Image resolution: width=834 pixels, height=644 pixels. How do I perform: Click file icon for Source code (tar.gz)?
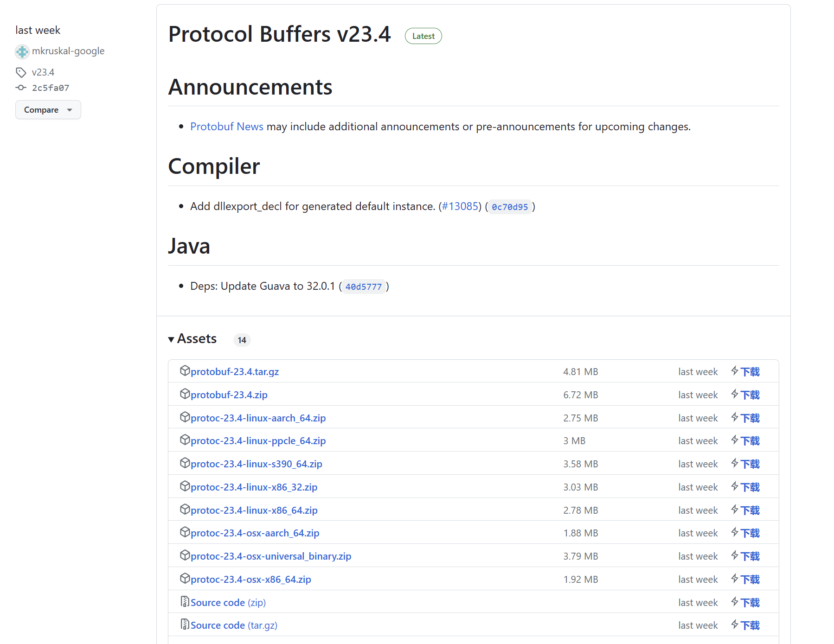[x=185, y=625]
